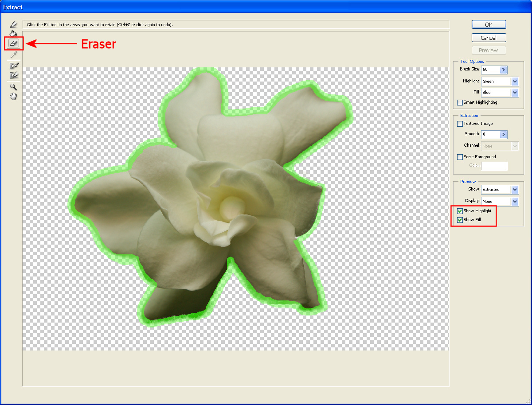Select the Hand tool
Screen dimensions: 532x405
click(x=13, y=96)
